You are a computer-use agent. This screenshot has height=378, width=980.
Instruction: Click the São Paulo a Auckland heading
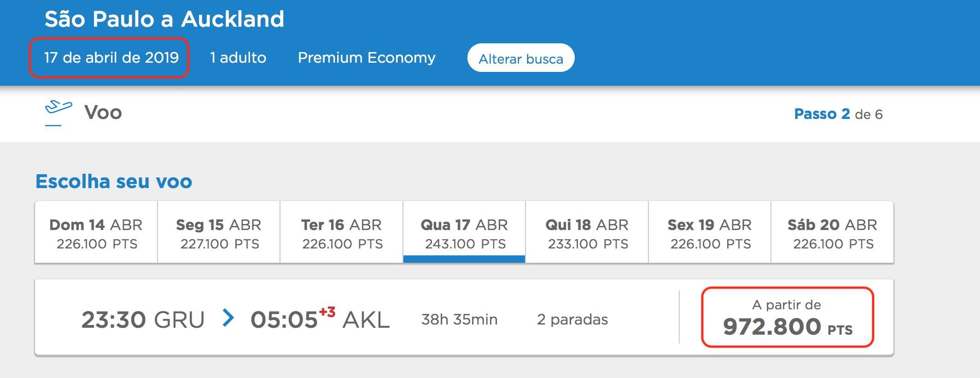(x=164, y=19)
